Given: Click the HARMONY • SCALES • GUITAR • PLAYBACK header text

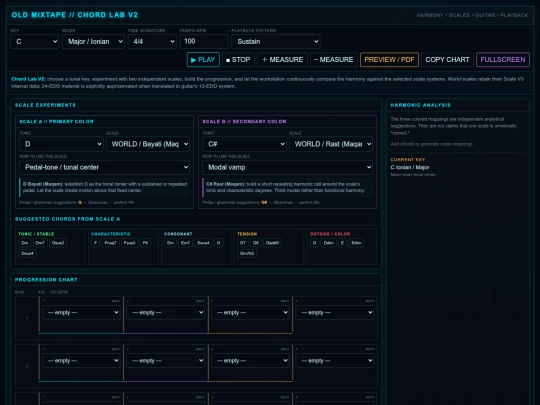Looking at the screenshot, I should (x=472, y=15).
